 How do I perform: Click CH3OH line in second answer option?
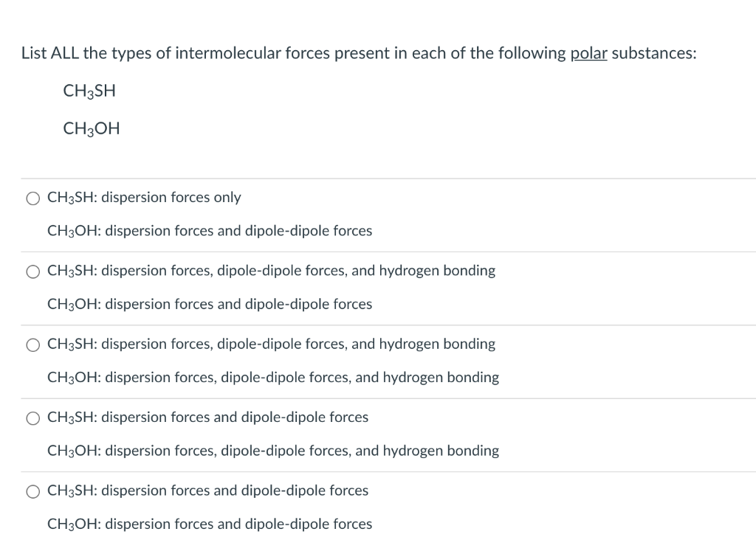click(x=210, y=304)
